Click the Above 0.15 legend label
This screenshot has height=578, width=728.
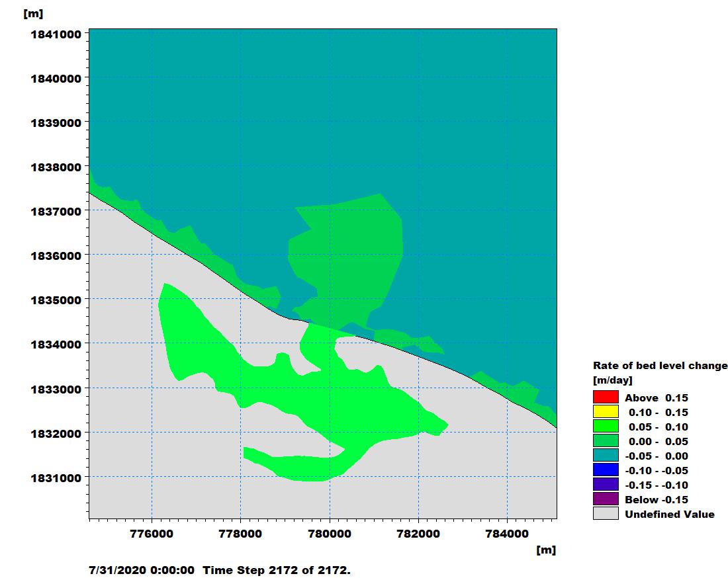click(657, 398)
